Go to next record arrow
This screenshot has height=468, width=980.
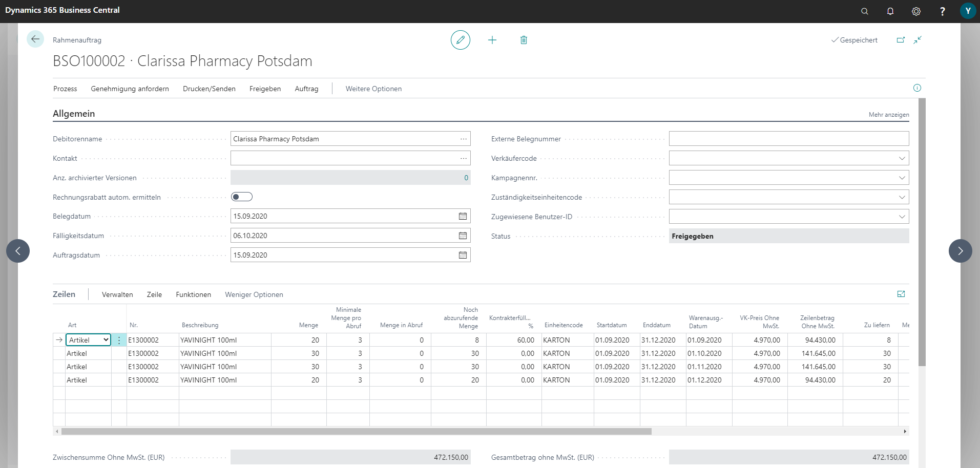pyautogui.click(x=960, y=251)
